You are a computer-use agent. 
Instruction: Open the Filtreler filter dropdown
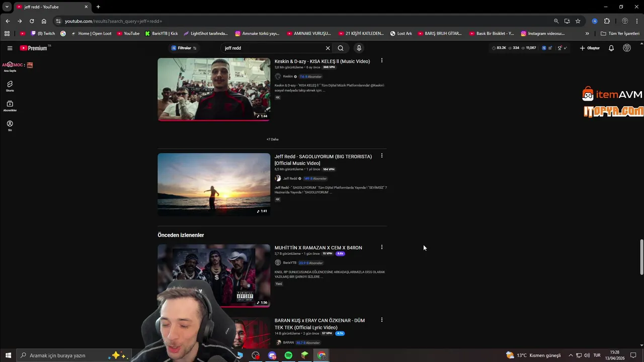(x=184, y=48)
